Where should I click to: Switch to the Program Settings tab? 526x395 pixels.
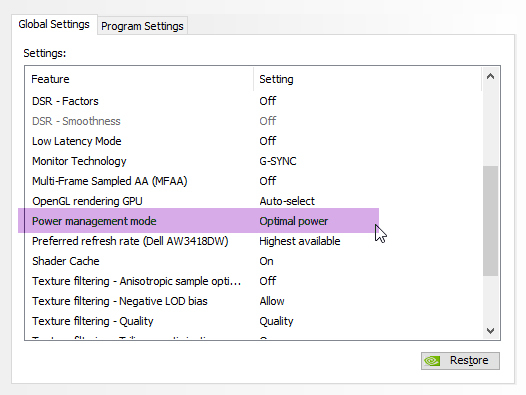pyautogui.click(x=142, y=26)
